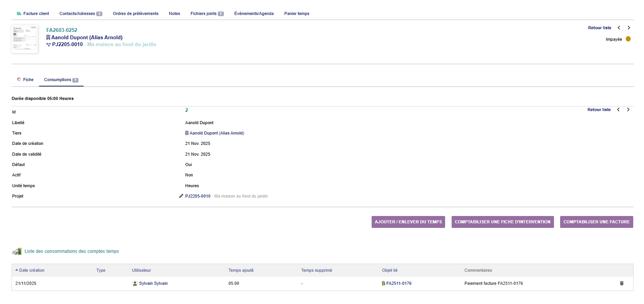Click the yellow Impayée status indicator
Image resolution: width=644 pixels, height=304 pixels.
[628, 39]
